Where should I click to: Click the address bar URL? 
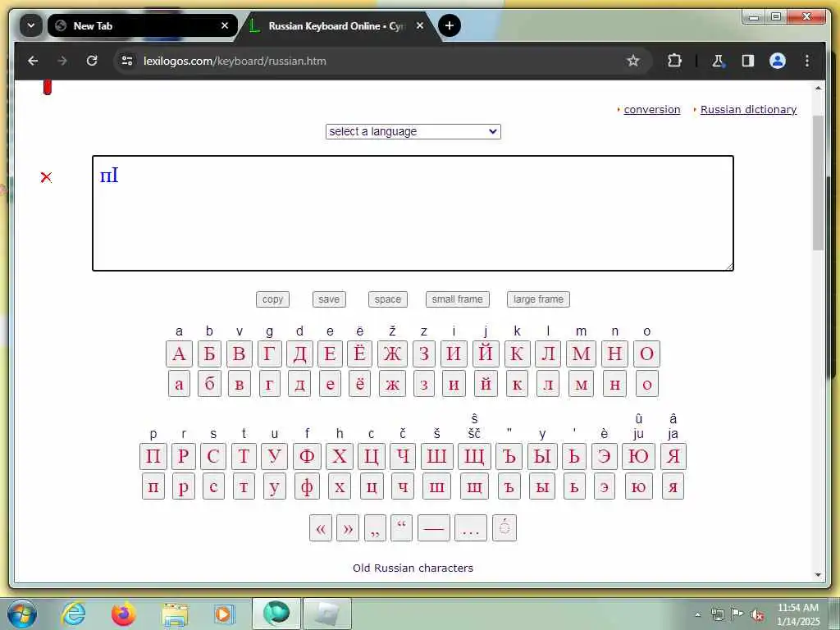235,61
